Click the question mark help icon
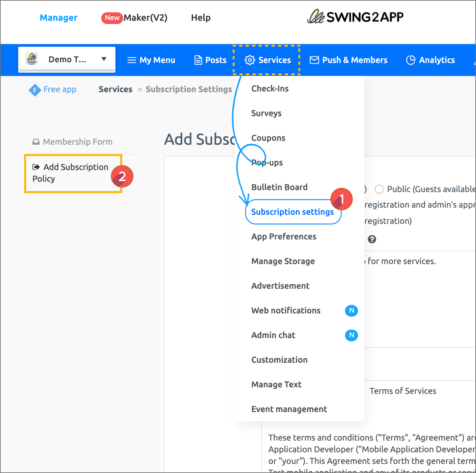476x473 pixels. (372, 239)
